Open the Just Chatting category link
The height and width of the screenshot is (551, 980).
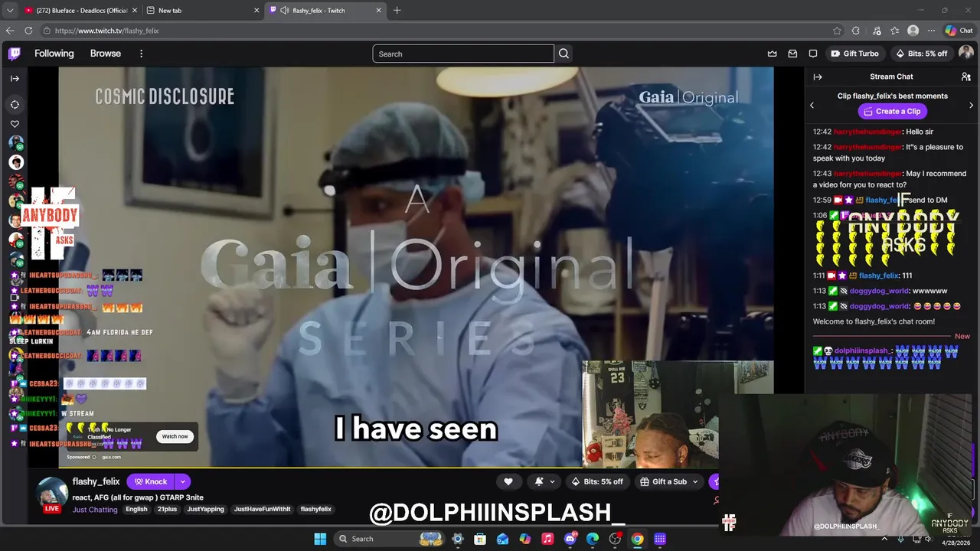(95, 509)
